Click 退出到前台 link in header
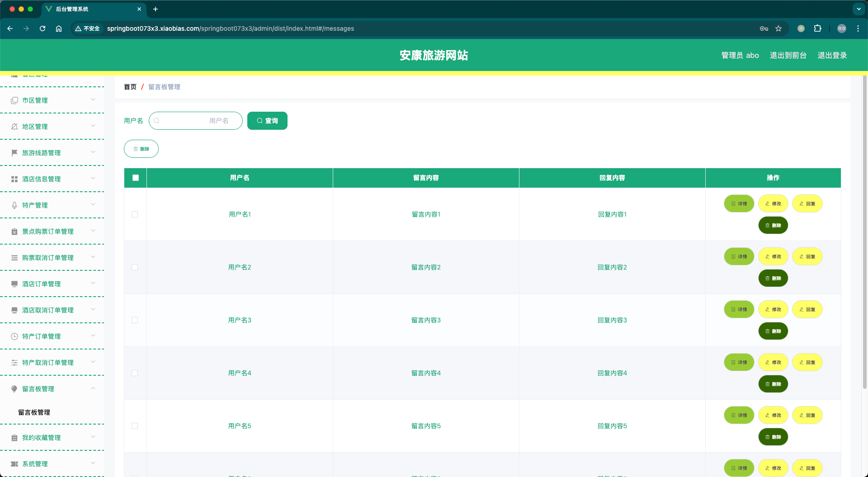Image resolution: width=868 pixels, height=477 pixels. [788, 55]
